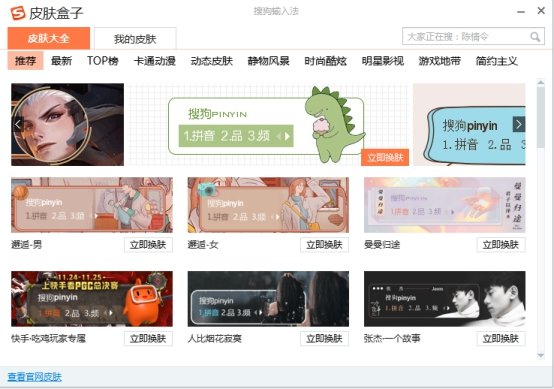
Task: Click the 张杰-一个故事 skin name
Action: 392,338
